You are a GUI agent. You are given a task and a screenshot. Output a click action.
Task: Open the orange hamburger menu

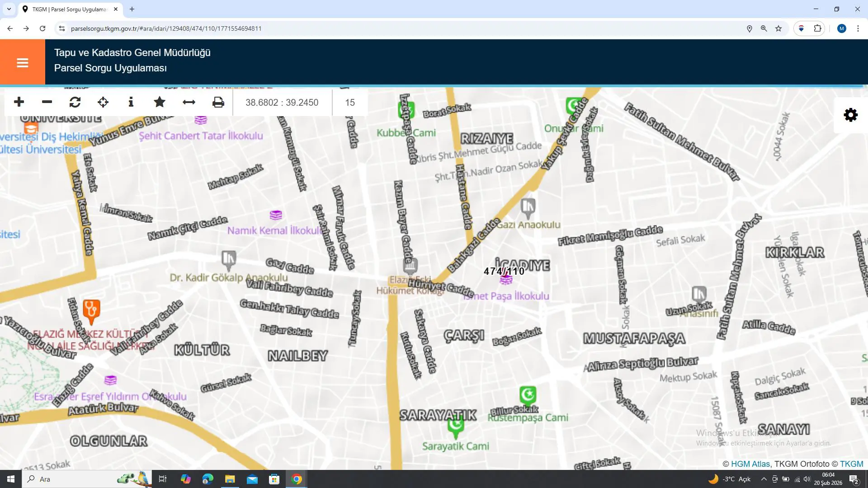click(23, 62)
